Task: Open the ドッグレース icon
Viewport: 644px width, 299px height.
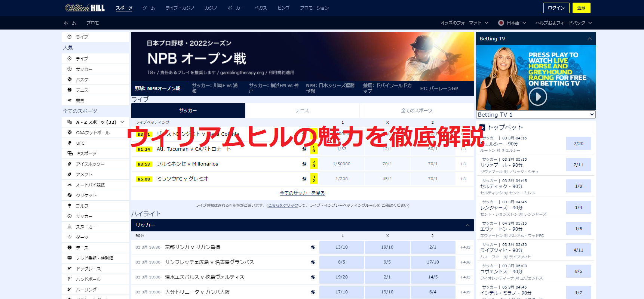Action: pyautogui.click(x=69, y=268)
